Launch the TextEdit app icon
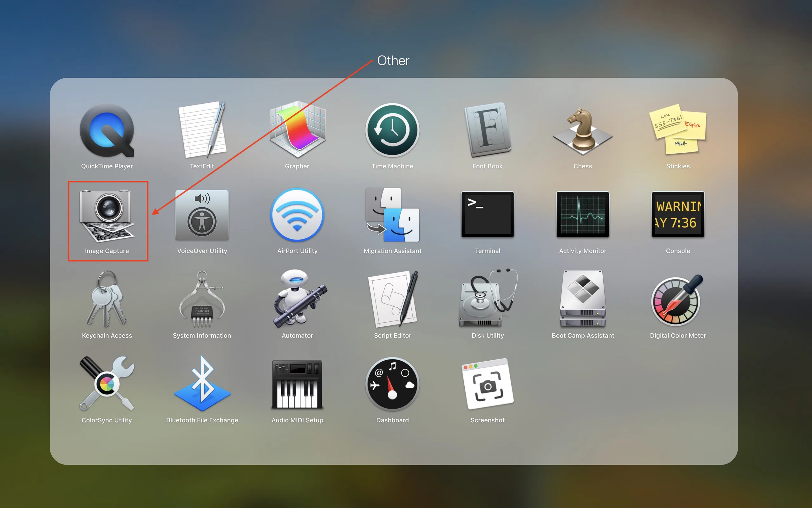812x508 pixels. (202, 130)
